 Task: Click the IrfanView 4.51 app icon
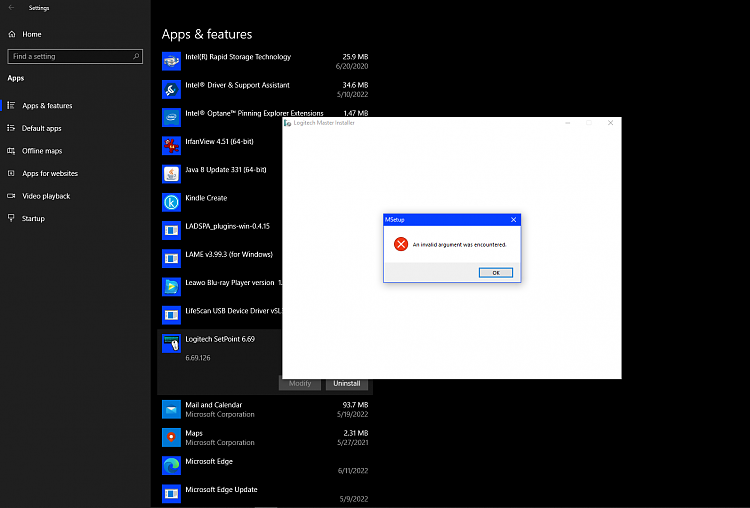171,146
